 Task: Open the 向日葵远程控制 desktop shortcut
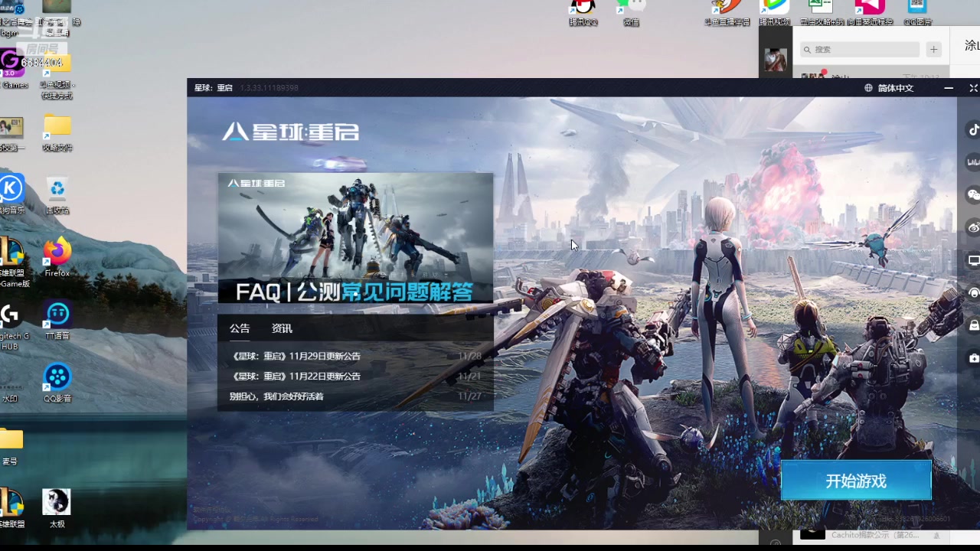[x=870, y=13]
